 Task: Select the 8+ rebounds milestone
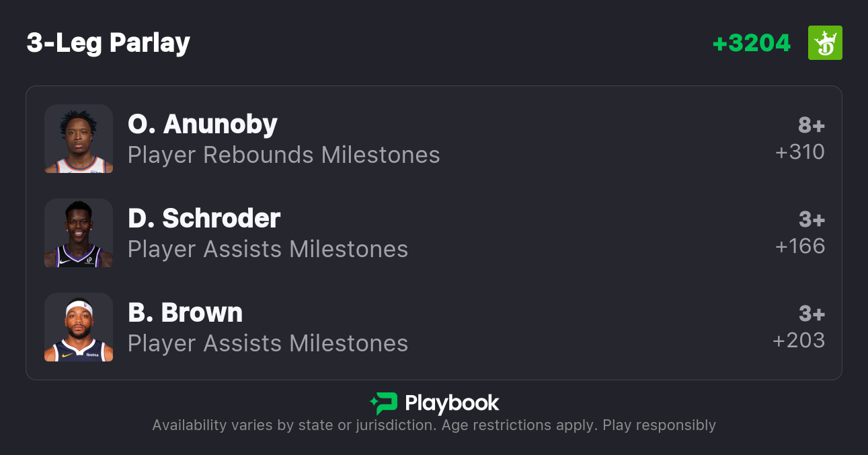click(x=812, y=125)
